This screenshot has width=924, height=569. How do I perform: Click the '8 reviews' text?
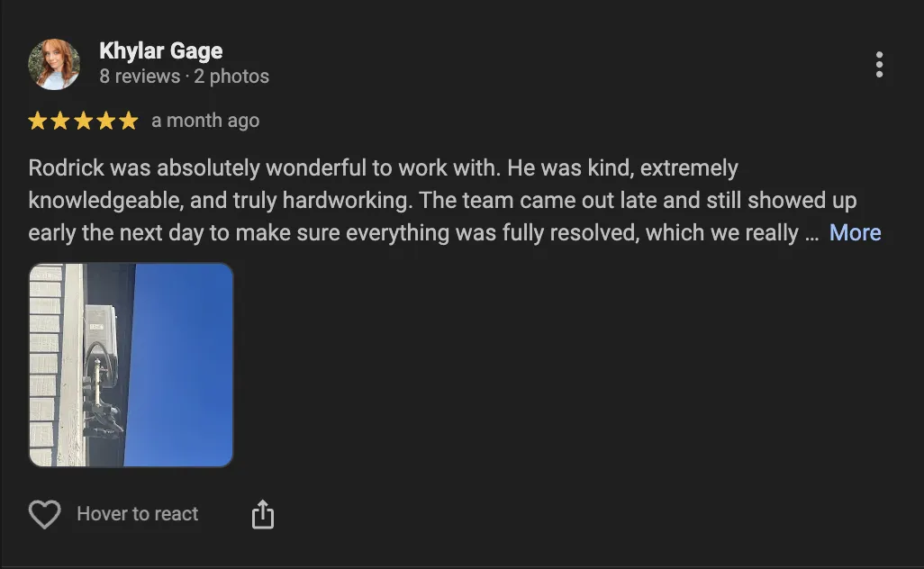tap(140, 77)
